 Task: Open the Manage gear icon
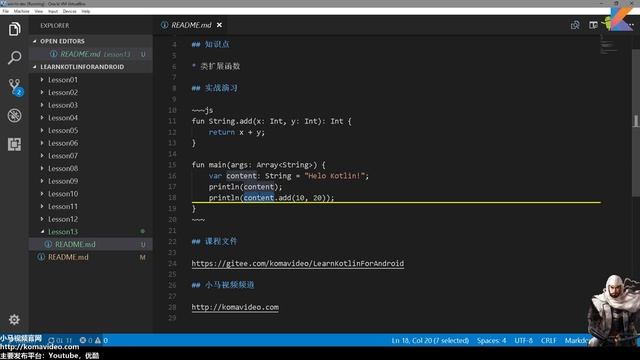(14, 319)
